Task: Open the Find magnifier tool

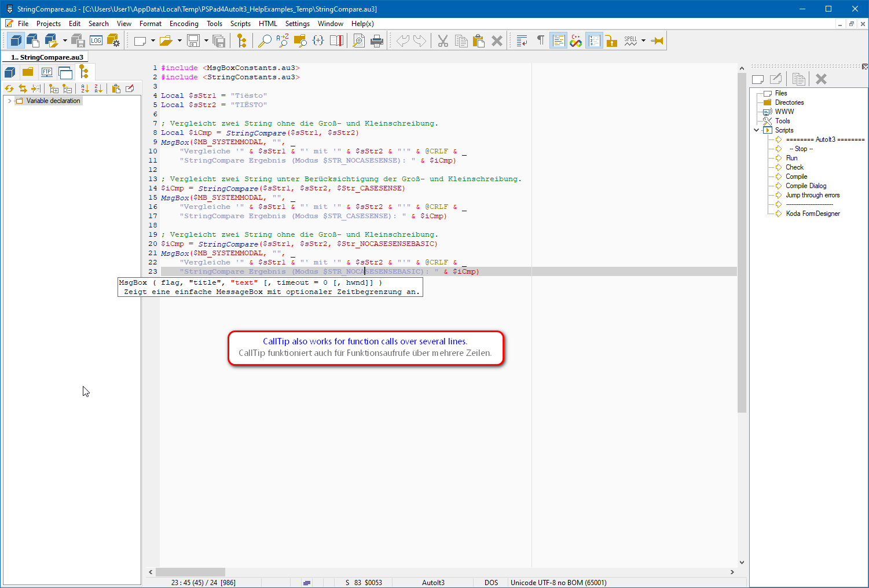Action: coord(265,41)
